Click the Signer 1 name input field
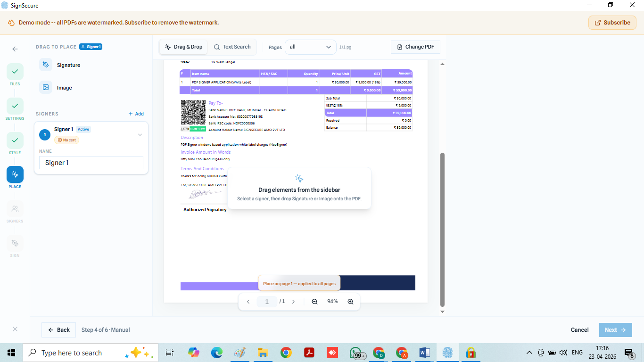The width and height of the screenshot is (644, 362). tap(91, 163)
